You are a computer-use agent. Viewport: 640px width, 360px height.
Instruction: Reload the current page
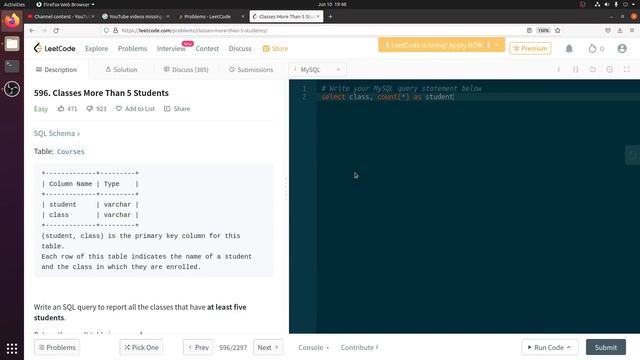[56, 31]
